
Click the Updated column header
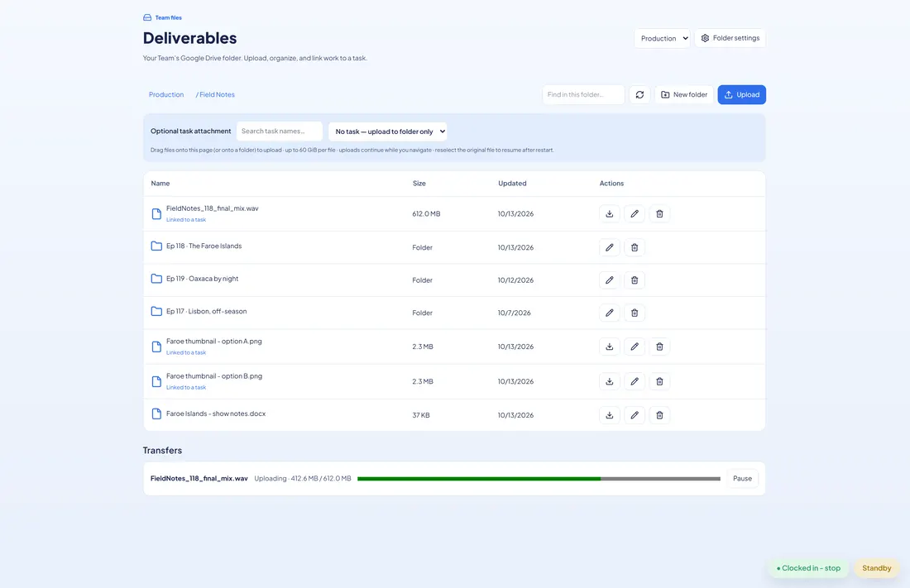(512, 184)
